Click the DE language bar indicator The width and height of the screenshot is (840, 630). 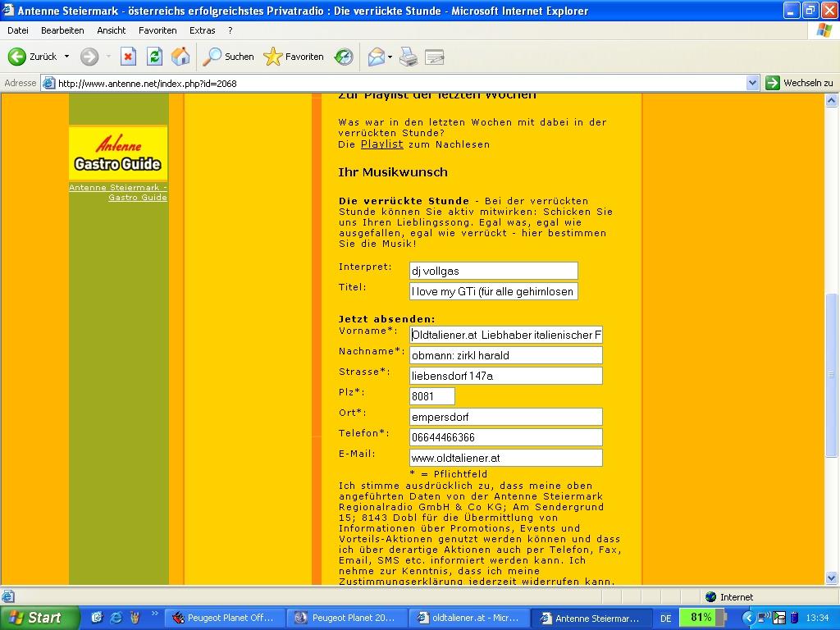[x=666, y=619]
